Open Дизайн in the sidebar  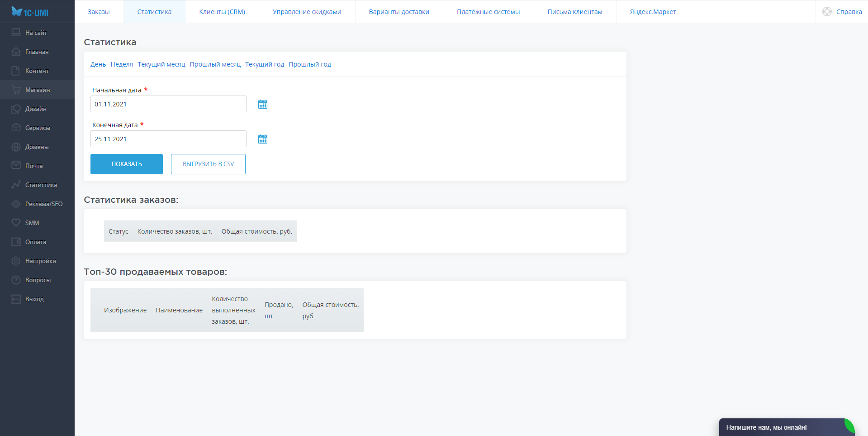pyautogui.click(x=37, y=109)
